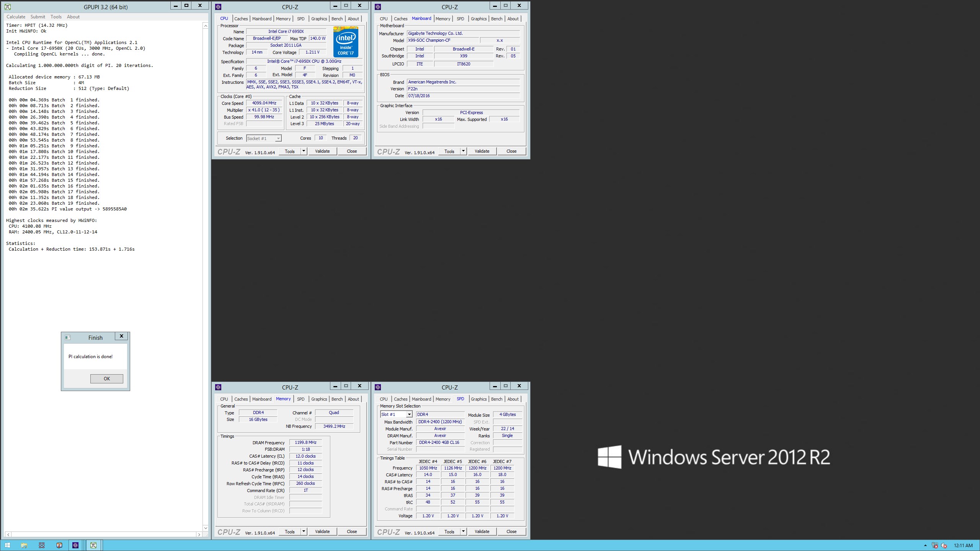Click the 12:11 AM taskbar clock

tap(963, 545)
